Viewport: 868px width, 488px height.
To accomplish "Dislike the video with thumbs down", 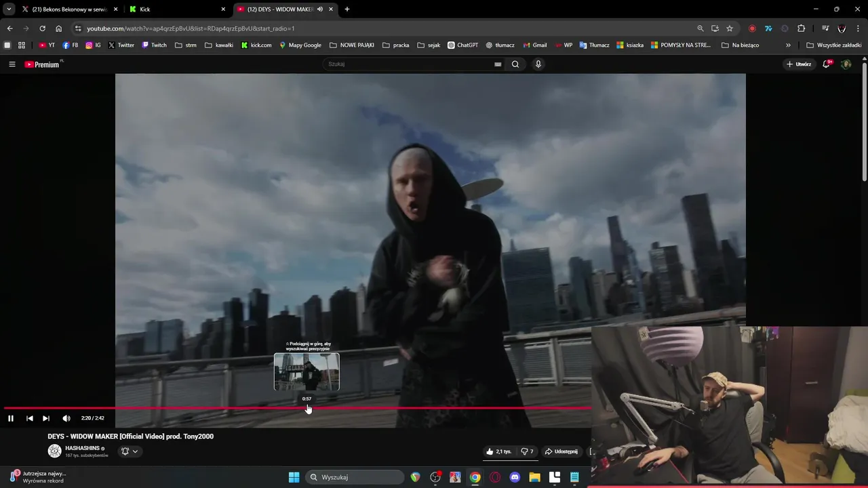I will (x=527, y=451).
